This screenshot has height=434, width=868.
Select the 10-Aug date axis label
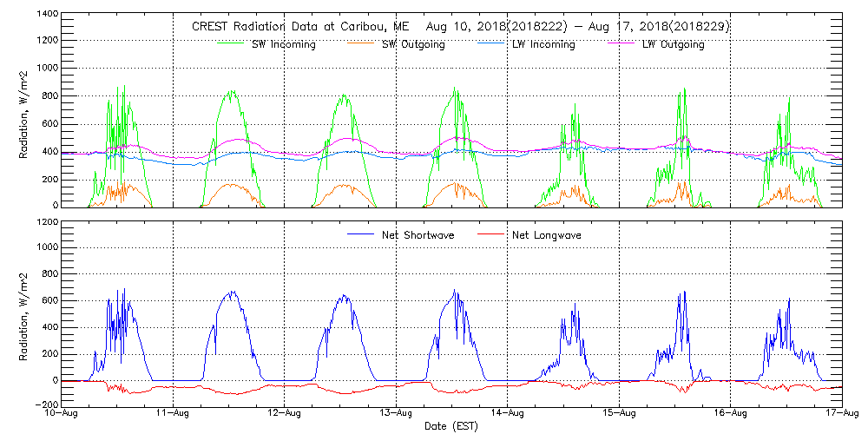point(63,414)
